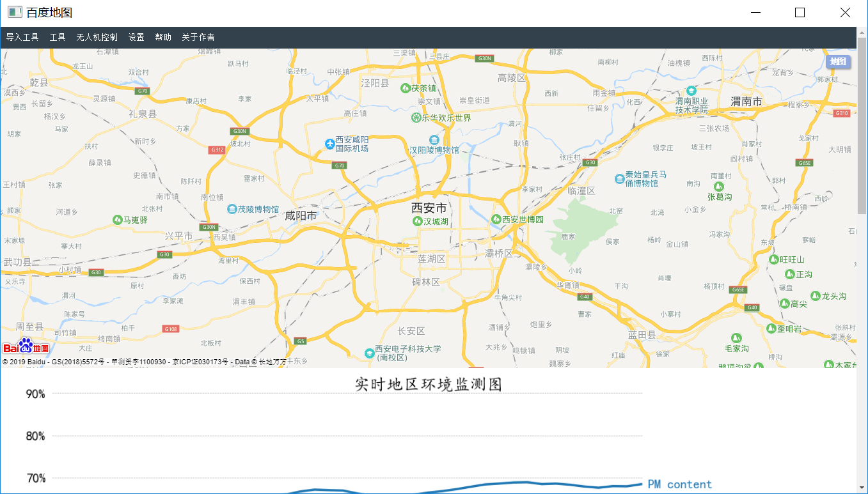868x494 pixels.
Task: Click the 汉城湖 scenic icon
Action: coord(417,221)
